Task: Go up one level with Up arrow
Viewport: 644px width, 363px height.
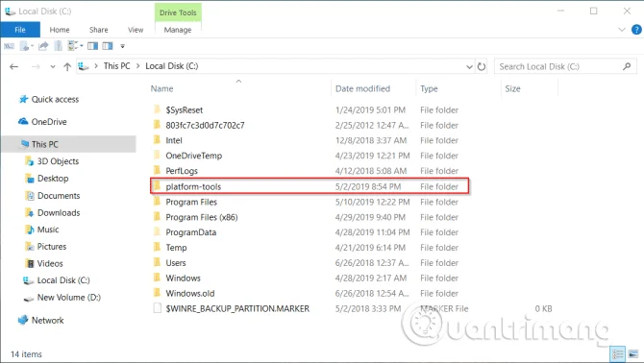Action: click(x=67, y=66)
